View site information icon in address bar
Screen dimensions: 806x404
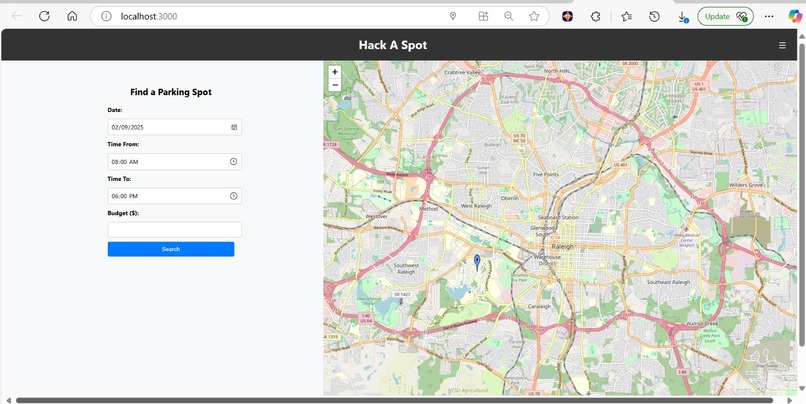[106, 16]
